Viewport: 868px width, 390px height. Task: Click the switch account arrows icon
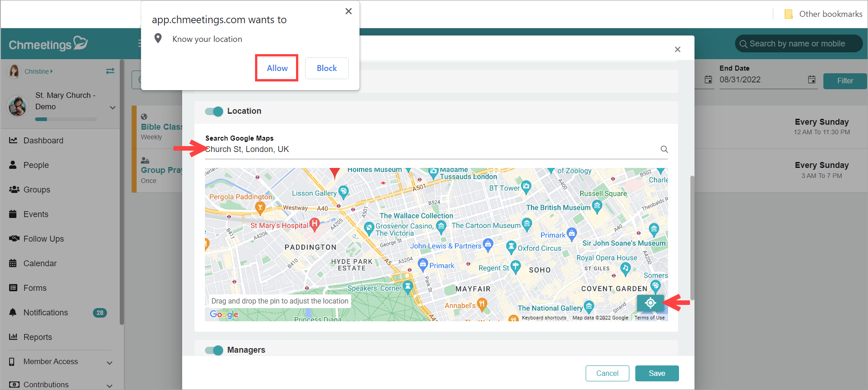(110, 71)
